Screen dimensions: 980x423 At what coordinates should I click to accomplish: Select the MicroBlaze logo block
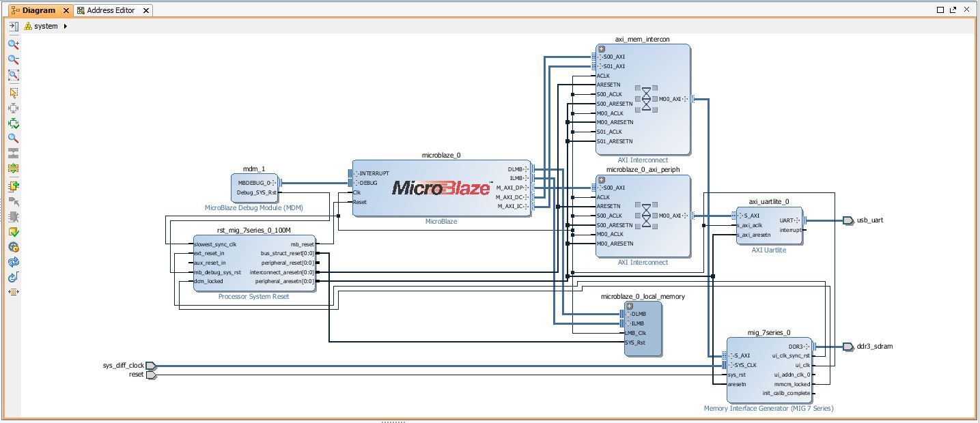tap(441, 188)
